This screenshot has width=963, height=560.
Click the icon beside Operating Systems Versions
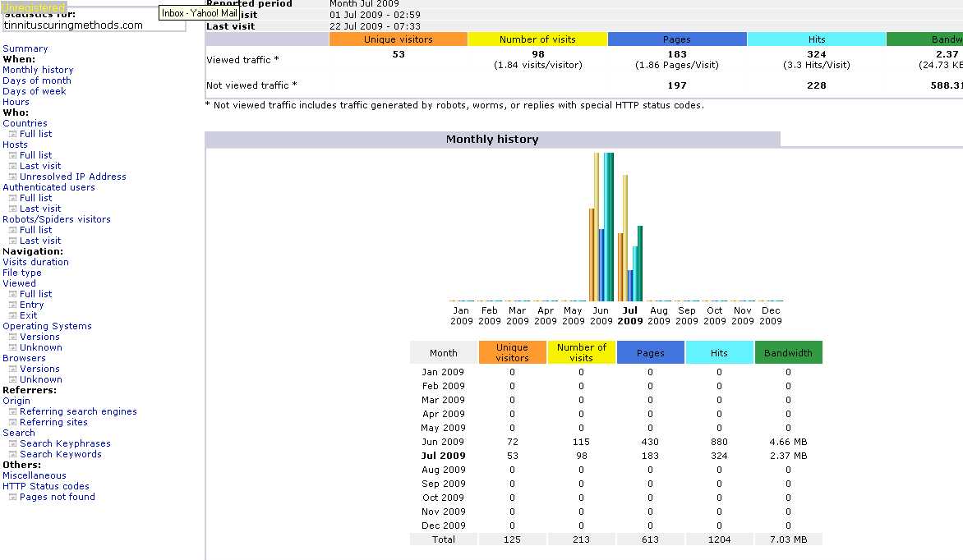click(x=12, y=337)
